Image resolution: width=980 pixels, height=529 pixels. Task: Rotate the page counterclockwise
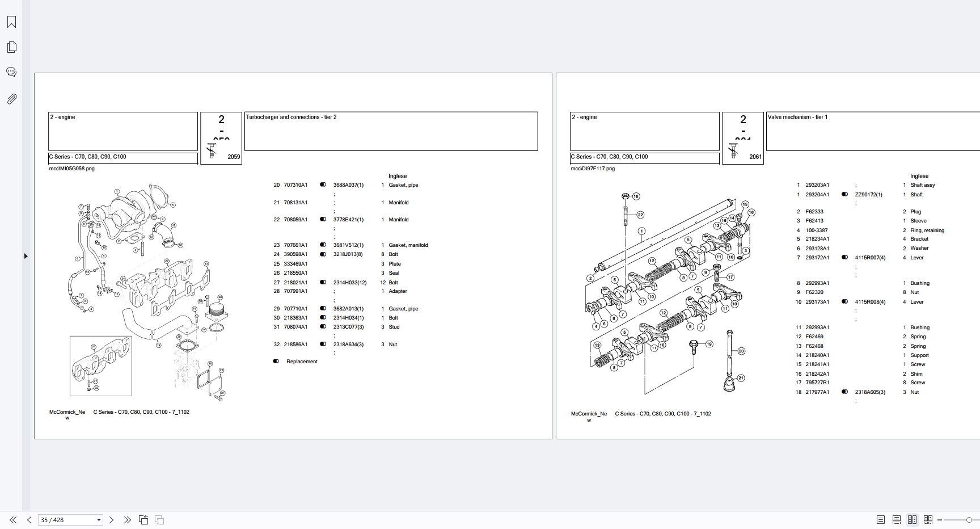[x=143, y=519]
